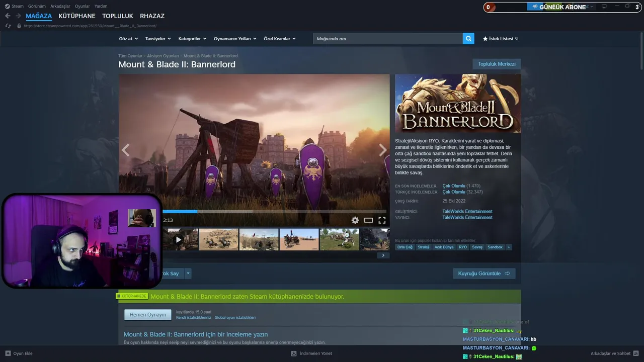
Task: Expand the Tavsiyeler dropdown
Action: click(158, 39)
